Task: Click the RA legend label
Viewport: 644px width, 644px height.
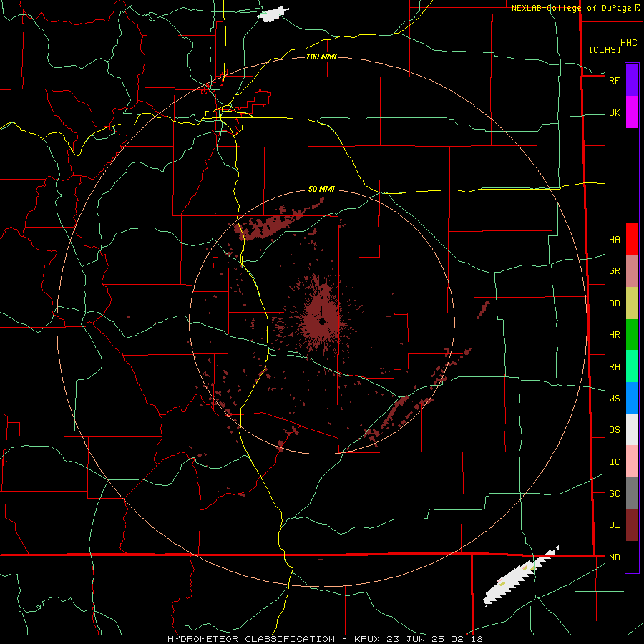Action: pyautogui.click(x=614, y=367)
